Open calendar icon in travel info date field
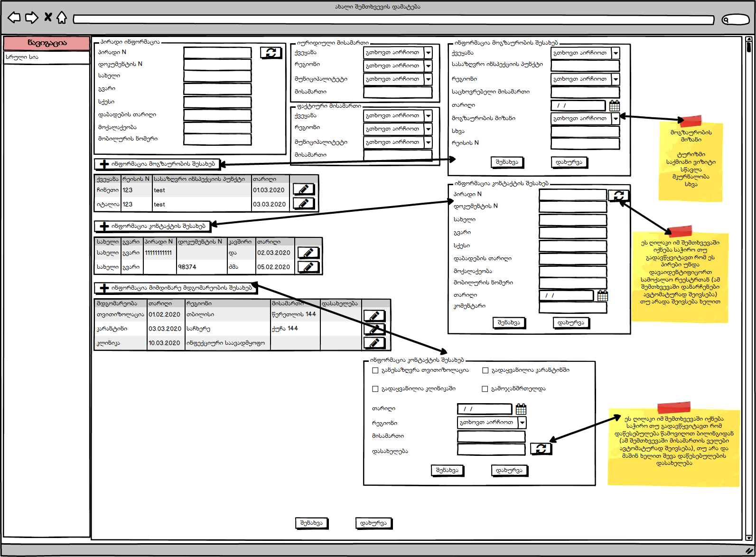The image size is (756, 557). pos(614,105)
